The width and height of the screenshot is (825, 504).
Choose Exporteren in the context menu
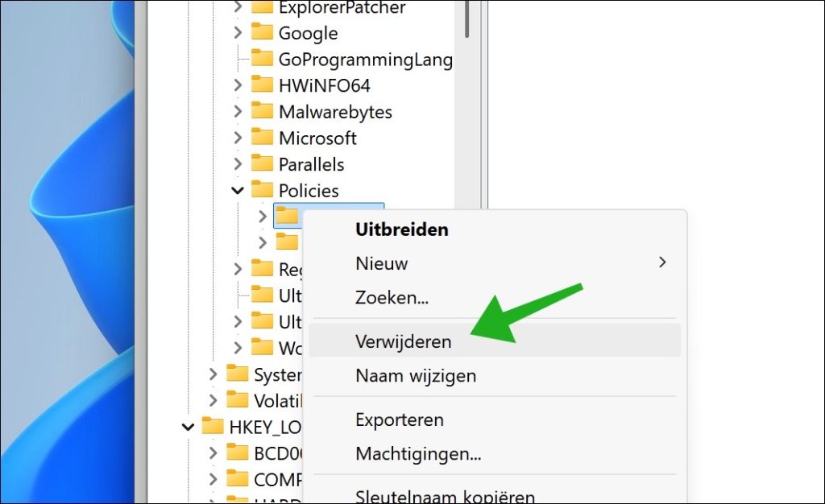click(x=400, y=419)
